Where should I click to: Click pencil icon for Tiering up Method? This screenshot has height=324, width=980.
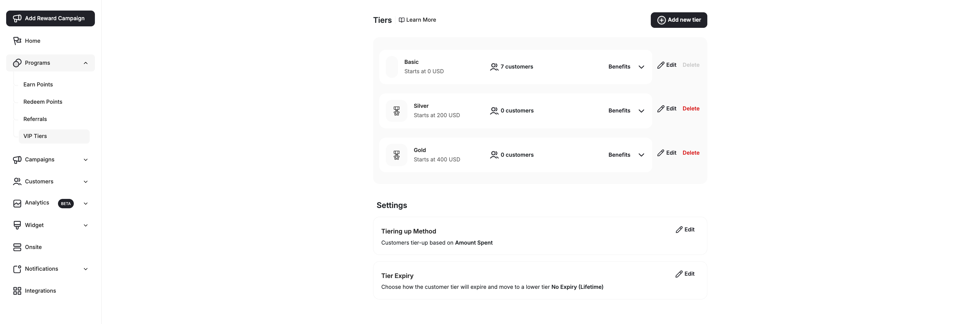tap(679, 230)
